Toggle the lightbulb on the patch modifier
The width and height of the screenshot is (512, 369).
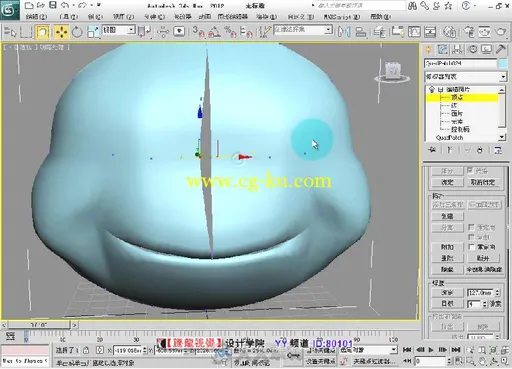click(x=432, y=89)
